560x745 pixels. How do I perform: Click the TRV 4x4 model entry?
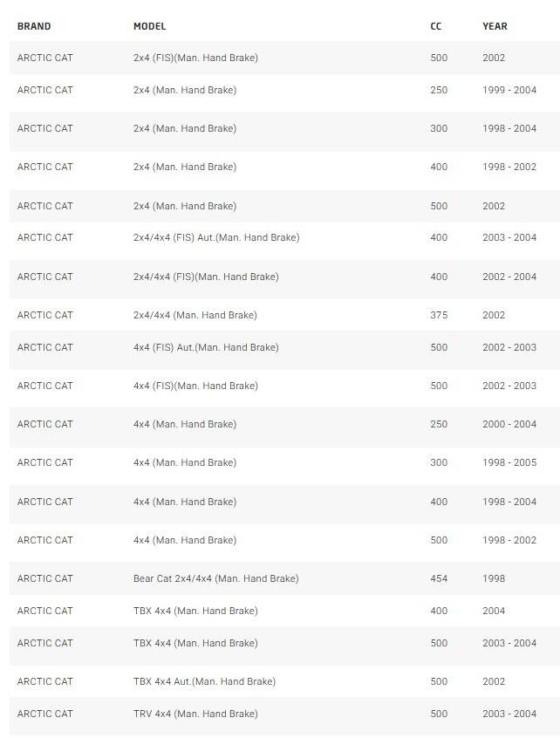(x=195, y=714)
